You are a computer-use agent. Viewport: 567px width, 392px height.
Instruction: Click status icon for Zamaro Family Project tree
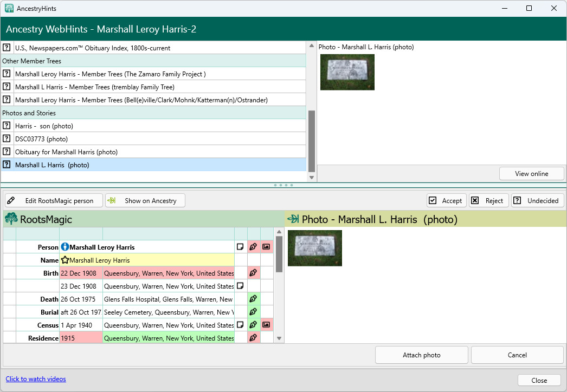click(7, 74)
